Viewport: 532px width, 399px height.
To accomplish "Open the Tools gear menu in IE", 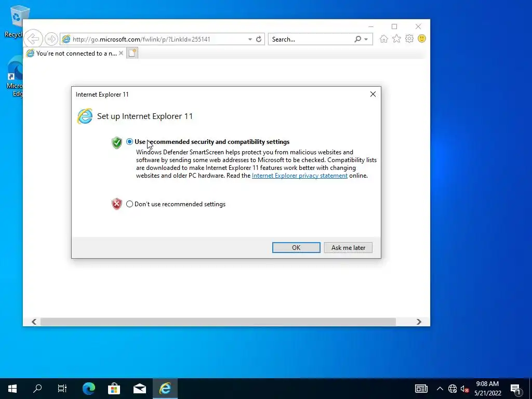I will (409, 38).
